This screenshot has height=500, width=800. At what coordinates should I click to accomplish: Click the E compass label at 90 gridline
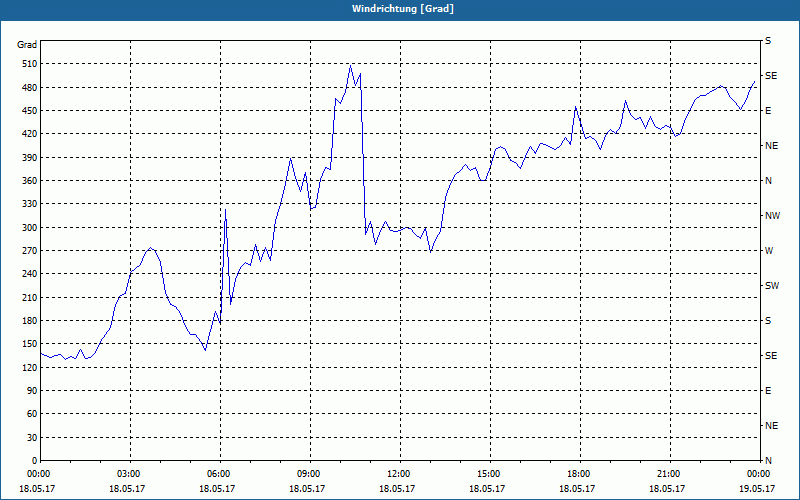click(x=768, y=391)
